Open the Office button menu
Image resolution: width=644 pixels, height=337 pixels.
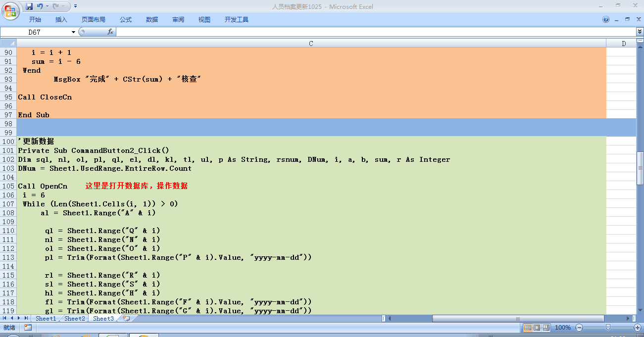(x=11, y=11)
